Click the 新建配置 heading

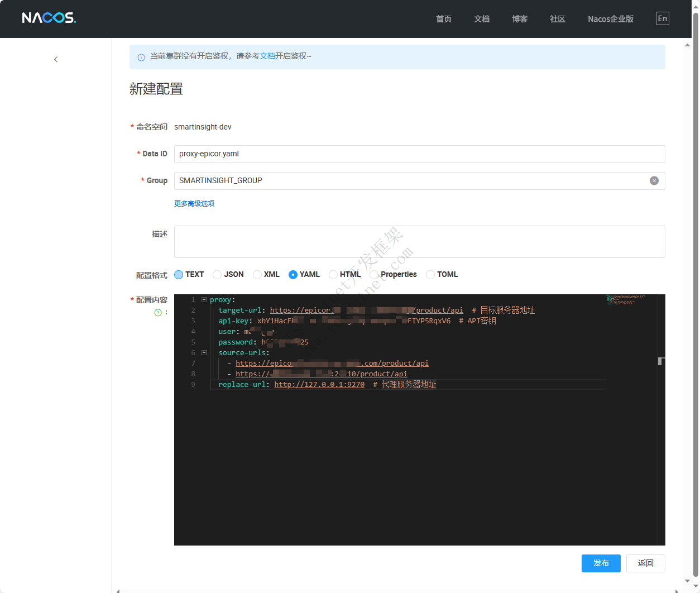[156, 89]
